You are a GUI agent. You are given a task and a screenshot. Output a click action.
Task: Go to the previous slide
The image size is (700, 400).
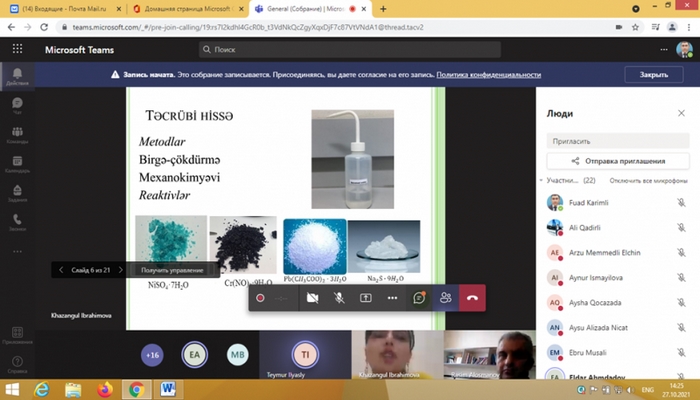61,270
